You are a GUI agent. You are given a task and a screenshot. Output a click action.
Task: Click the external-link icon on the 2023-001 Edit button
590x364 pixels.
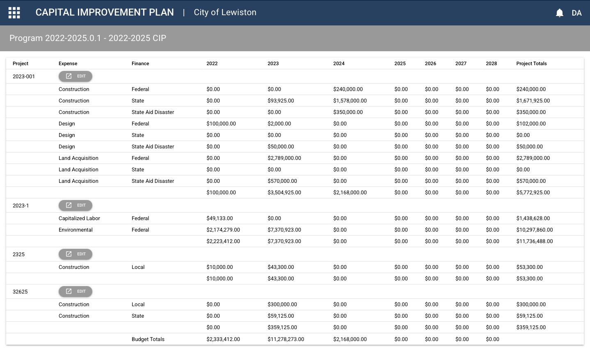tap(69, 76)
